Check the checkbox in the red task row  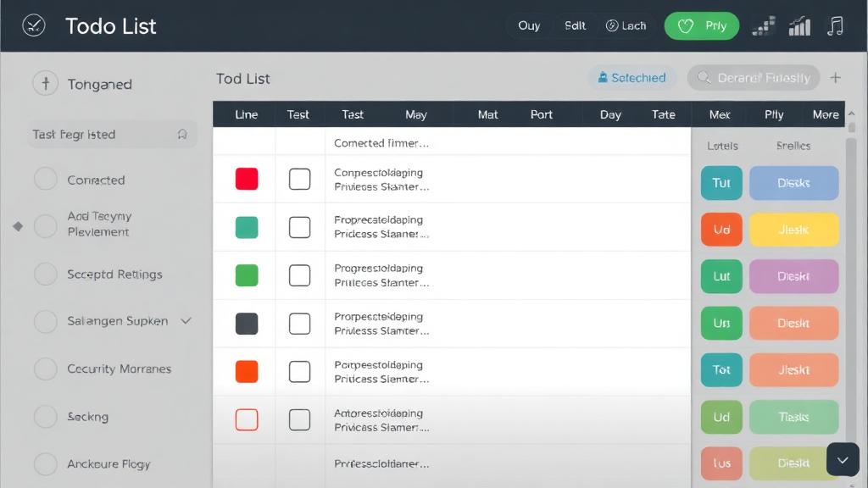click(x=300, y=179)
